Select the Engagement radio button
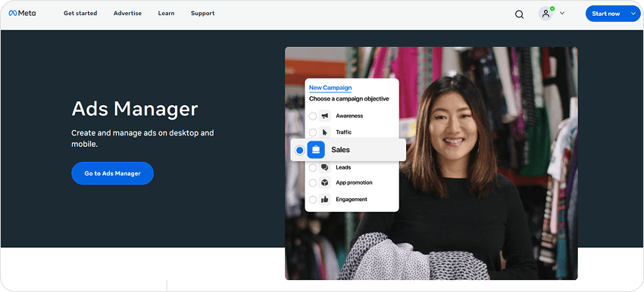Screen dimensions: 644x292 pos(313,199)
